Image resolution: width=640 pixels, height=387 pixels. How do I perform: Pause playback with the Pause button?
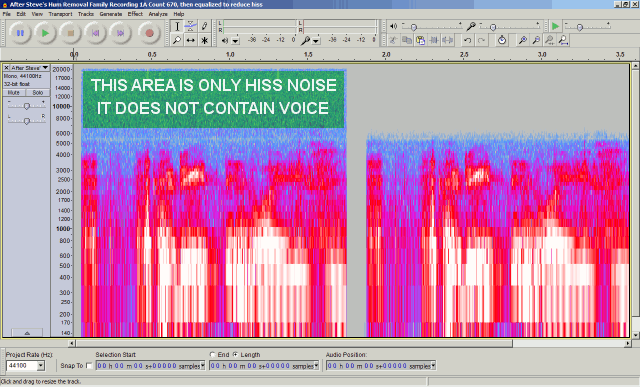20,33
